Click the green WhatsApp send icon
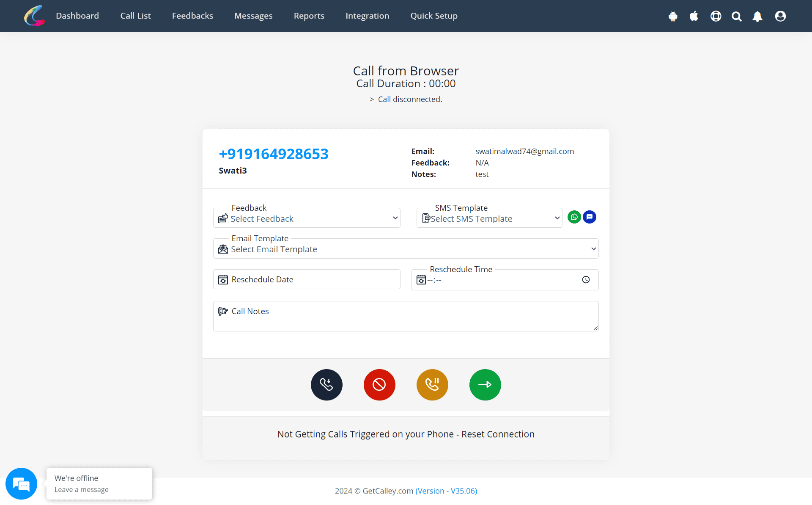 click(574, 216)
